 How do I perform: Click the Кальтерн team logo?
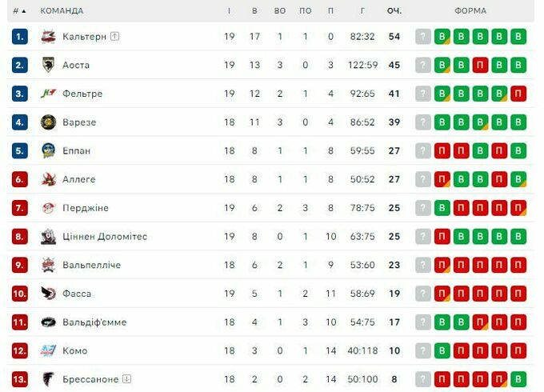tap(48, 36)
